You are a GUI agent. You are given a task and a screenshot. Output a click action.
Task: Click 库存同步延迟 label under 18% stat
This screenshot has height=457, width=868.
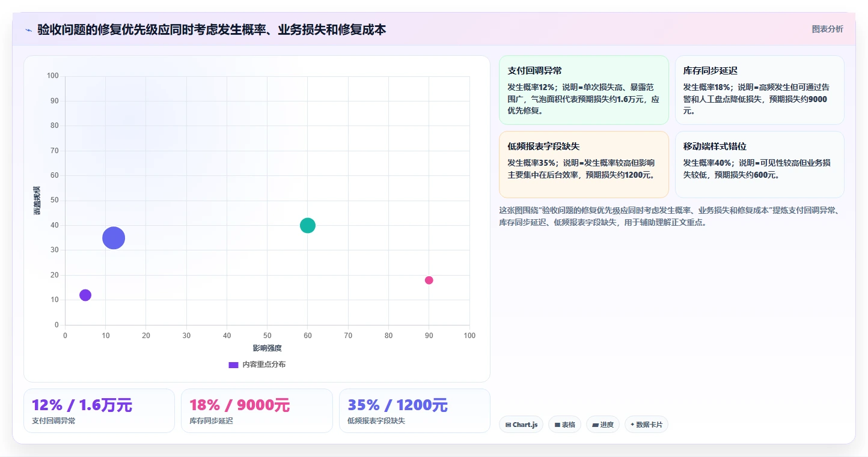coord(211,421)
